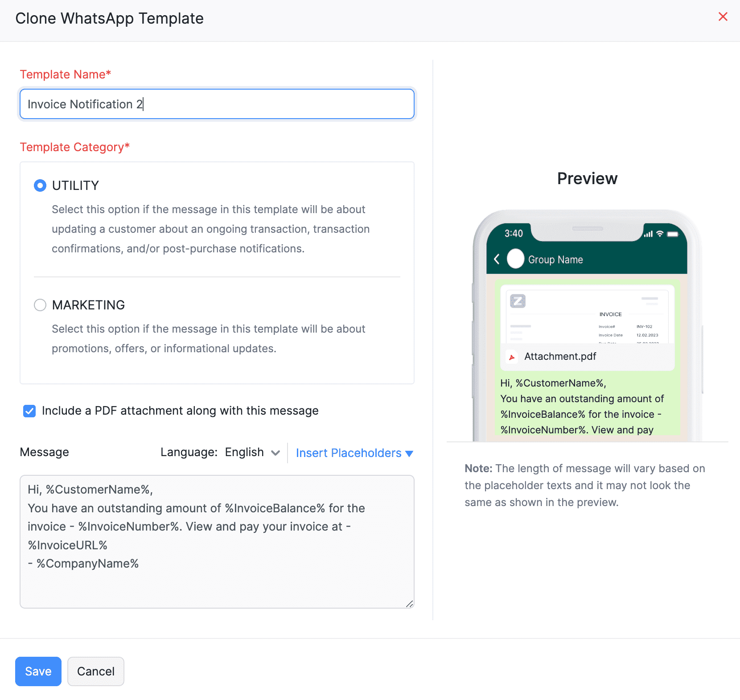Click the group avatar circle in preview

515,259
